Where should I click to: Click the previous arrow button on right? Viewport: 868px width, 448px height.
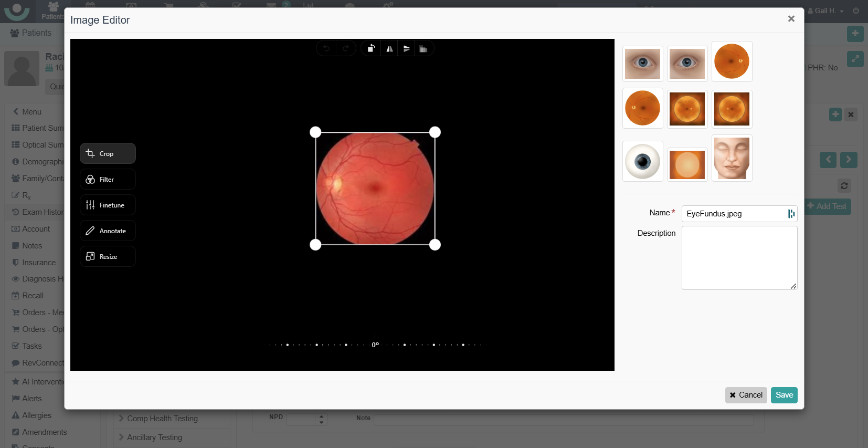click(828, 160)
